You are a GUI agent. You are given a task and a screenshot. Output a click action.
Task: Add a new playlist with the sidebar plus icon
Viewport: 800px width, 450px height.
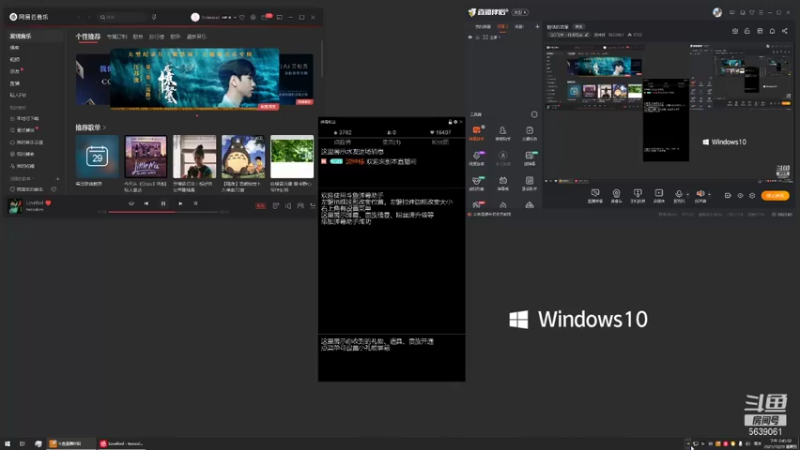click(x=57, y=179)
